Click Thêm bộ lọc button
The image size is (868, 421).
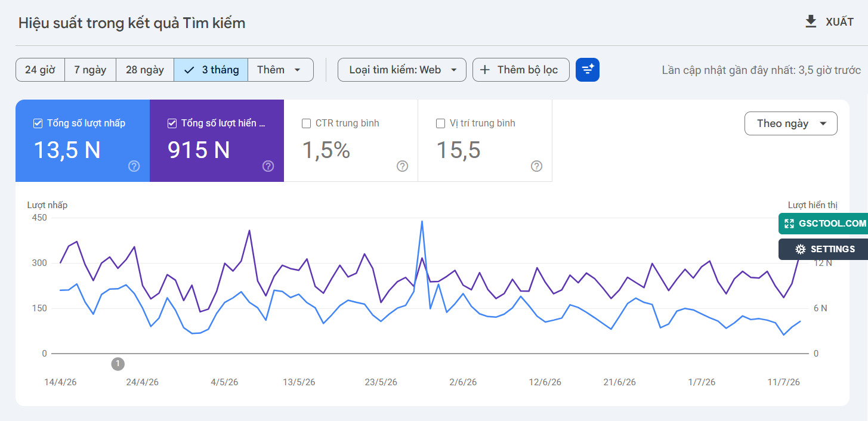(x=521, y=70)
